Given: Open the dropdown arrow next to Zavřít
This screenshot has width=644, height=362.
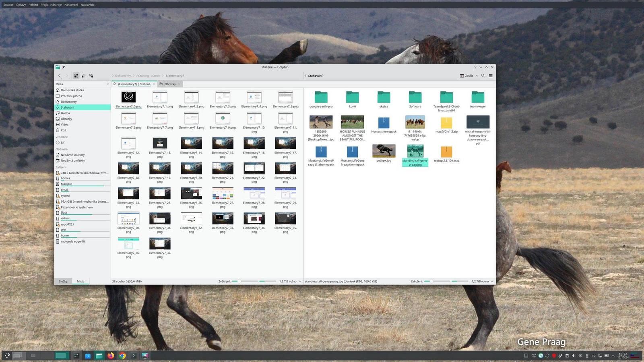Looking at the screenshot, I should pyautogui.click(x=477, y=76).
